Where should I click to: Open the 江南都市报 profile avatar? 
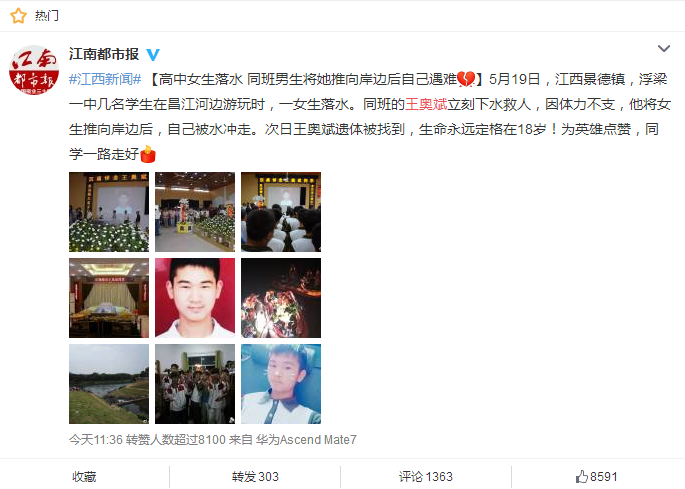(x=34, y=70)
